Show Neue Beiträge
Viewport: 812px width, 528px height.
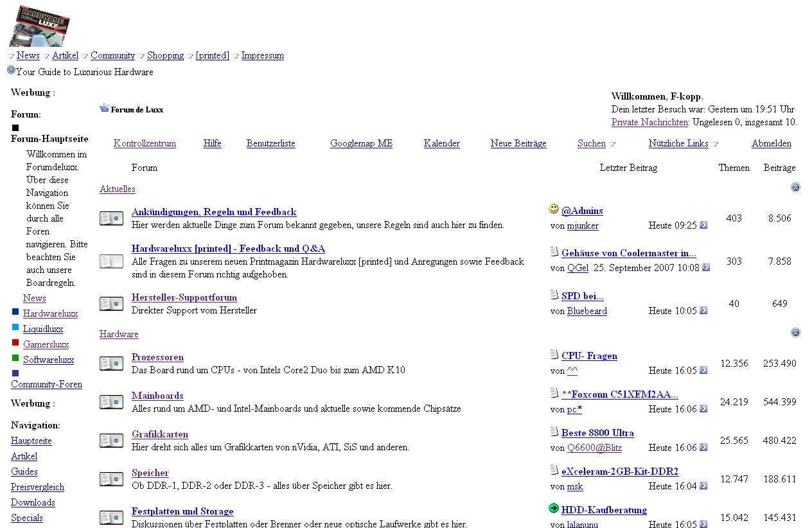(x=518, y=143)
